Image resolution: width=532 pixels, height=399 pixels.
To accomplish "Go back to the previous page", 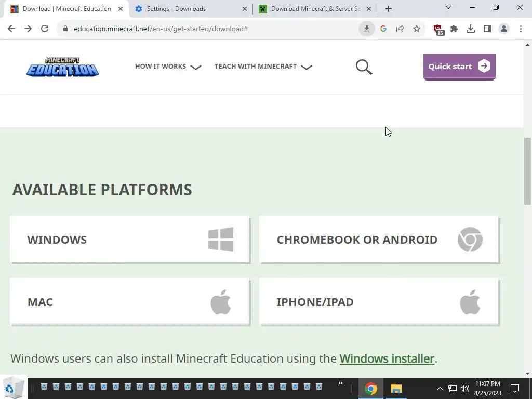I will coord(11,29).
